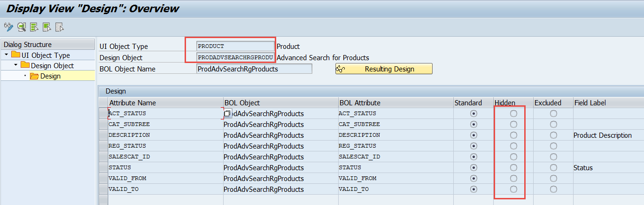Click the Attribute Name column header
Viewport: 644px width, 205px height.
click(165, 102)
